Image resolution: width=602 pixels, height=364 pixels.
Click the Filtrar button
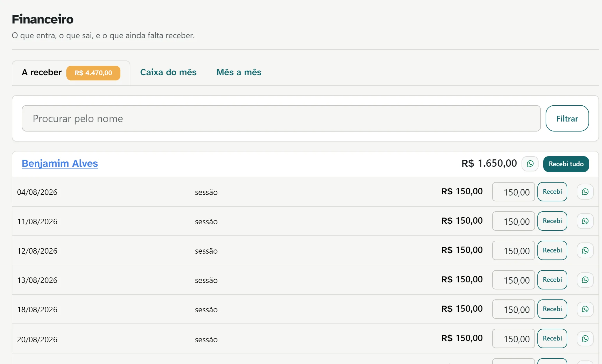click(567, 118)
